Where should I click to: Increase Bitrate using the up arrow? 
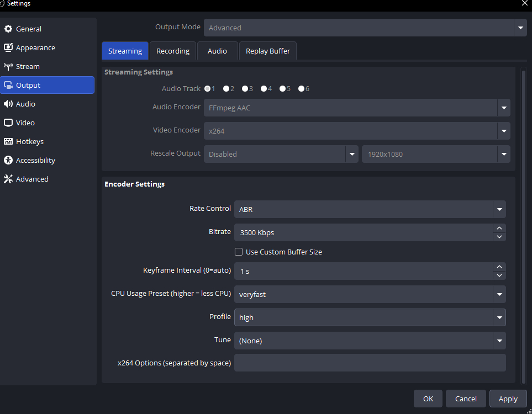(499, 228)
